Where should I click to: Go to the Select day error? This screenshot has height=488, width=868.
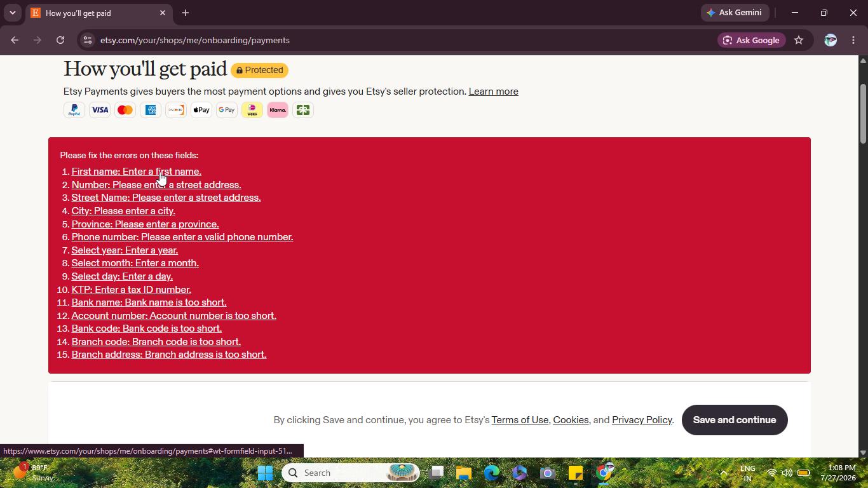(x=122, y=276)
